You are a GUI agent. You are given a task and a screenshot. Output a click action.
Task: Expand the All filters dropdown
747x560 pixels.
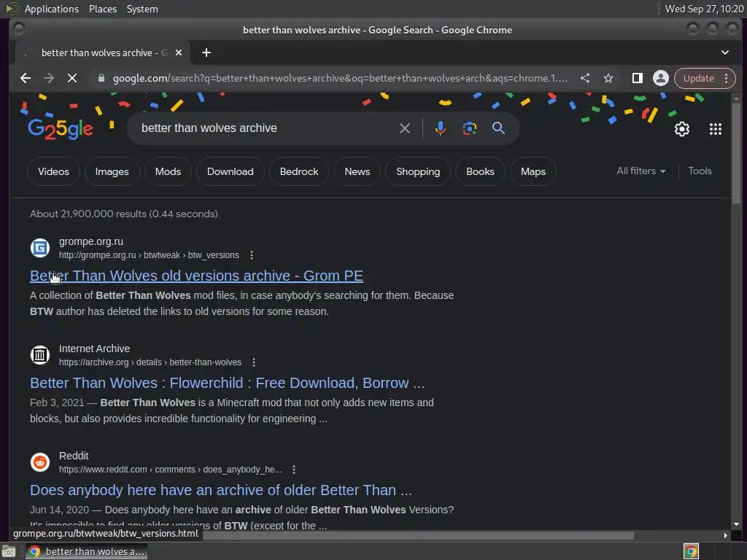[640, 171]
